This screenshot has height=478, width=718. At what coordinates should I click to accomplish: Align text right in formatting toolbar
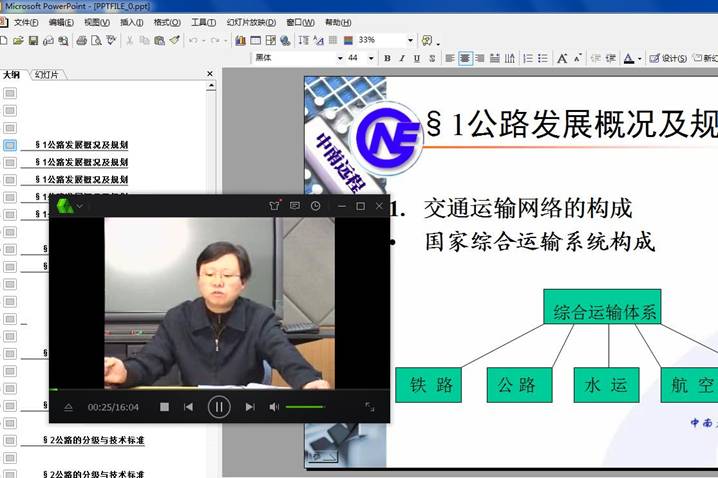click(480, 58)
